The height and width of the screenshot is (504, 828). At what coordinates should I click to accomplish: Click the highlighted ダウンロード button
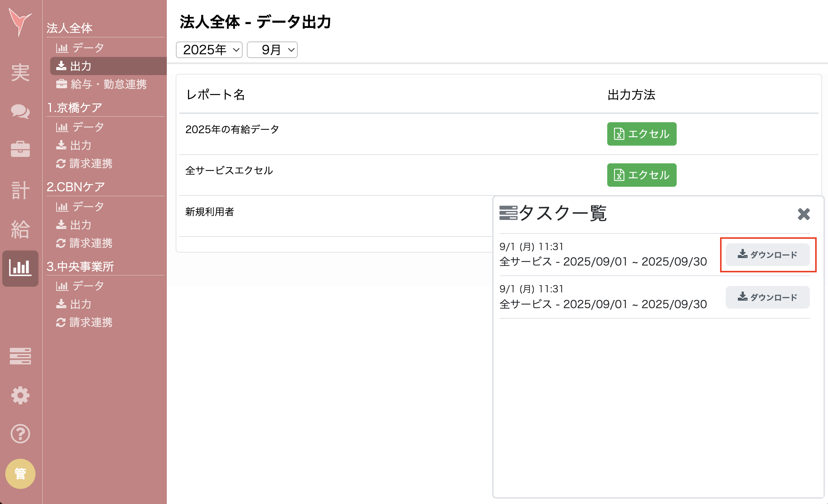click(768, 255)
